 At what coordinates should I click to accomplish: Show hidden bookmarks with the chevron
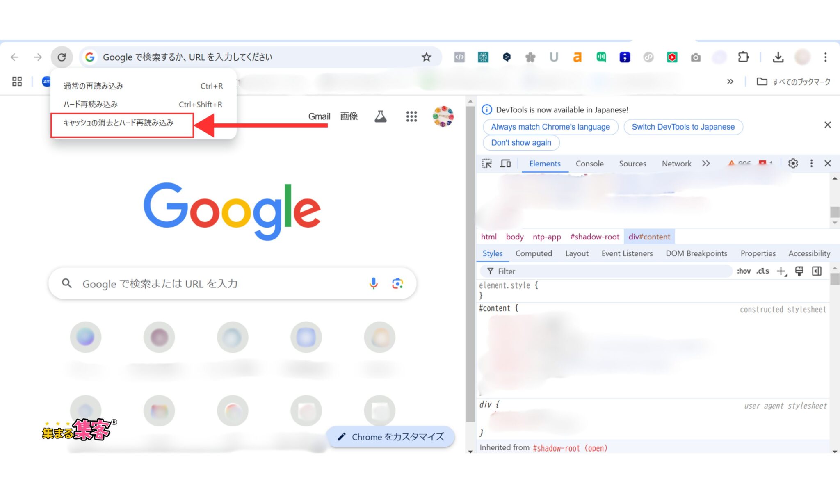coord(730,81)
